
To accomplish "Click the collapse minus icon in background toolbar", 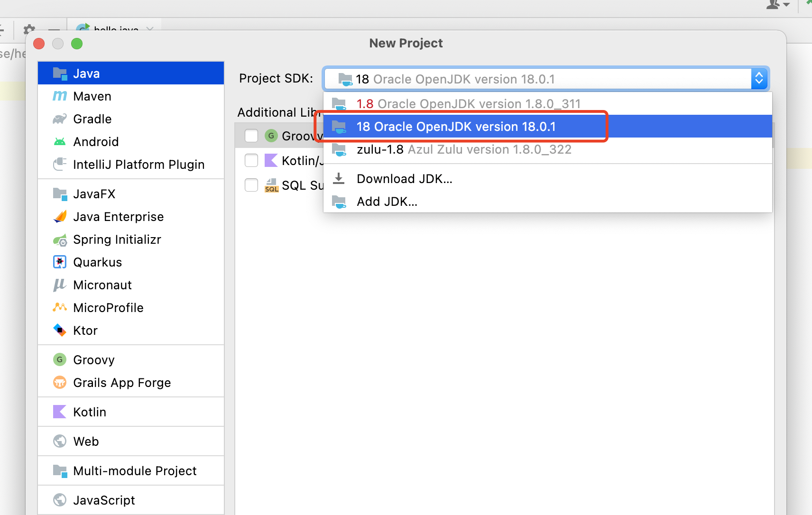I will point(54,29).
